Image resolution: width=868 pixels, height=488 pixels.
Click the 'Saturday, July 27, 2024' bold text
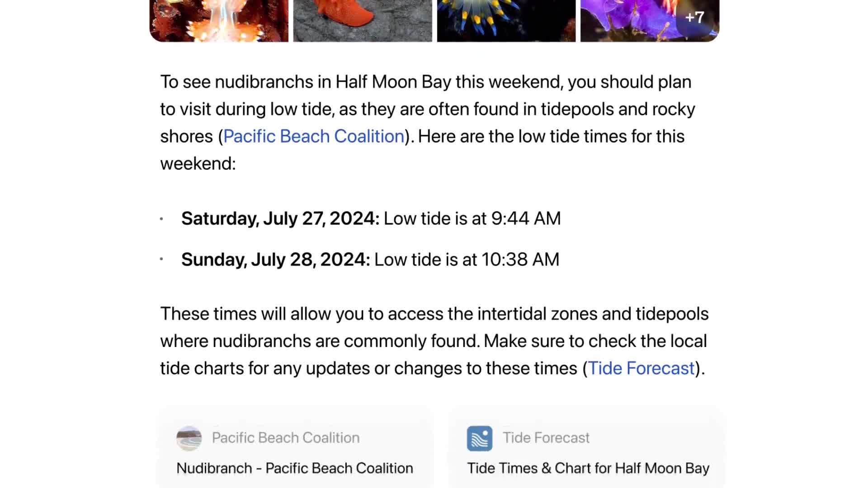tap(280, 219)
